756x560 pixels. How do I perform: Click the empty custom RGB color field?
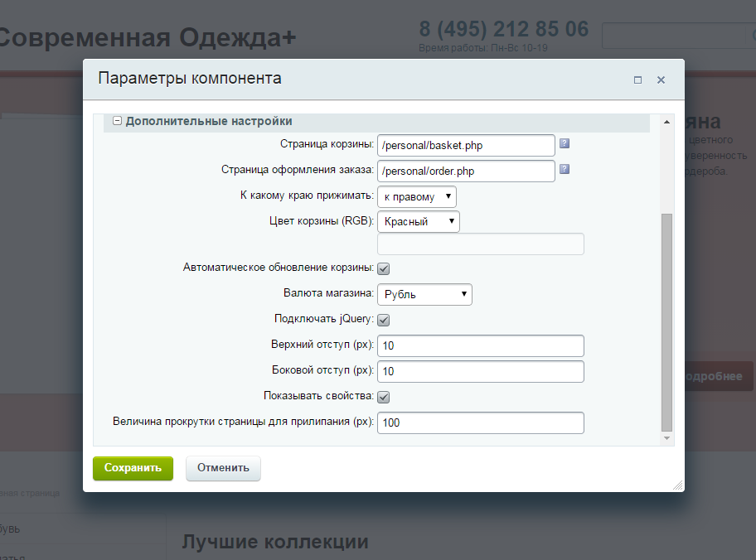pos(480,244)
